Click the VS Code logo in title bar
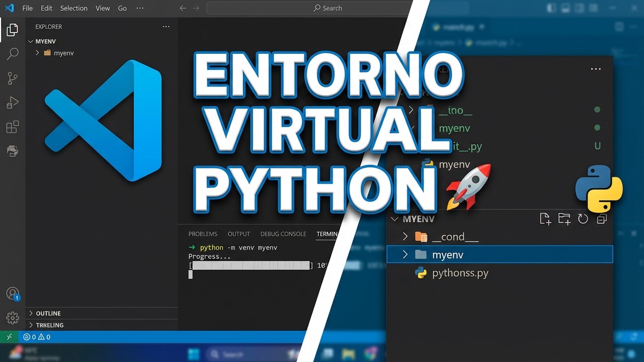Screen dimensions: 644x362 point(9,8)
